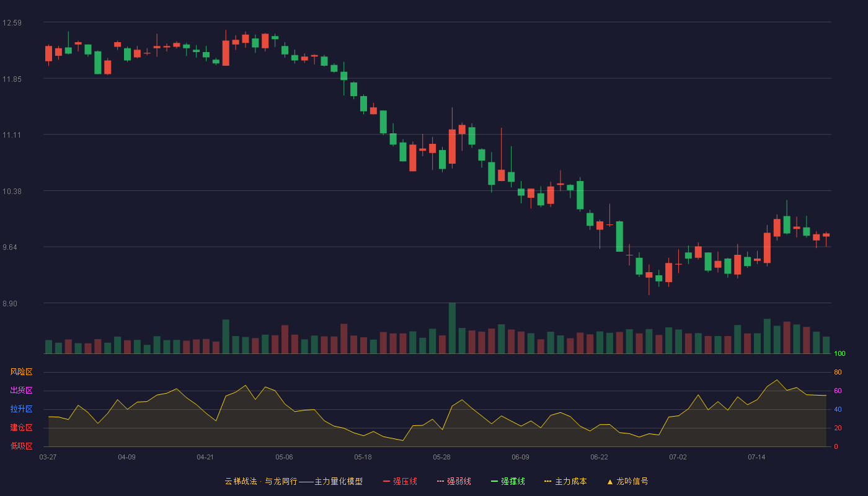
Task: Click the 06-09 date label
Action: point(520,457)
